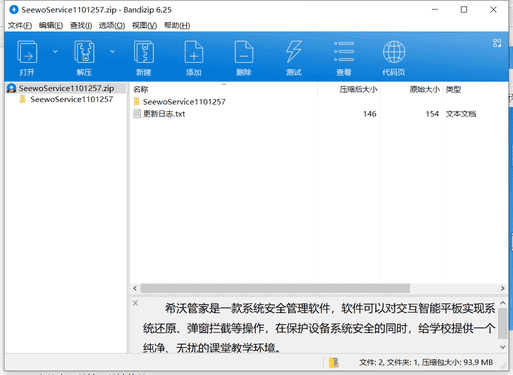Open the View (视图) menu
This screenshot has height=375, width=513.
(x=144, y=26)
